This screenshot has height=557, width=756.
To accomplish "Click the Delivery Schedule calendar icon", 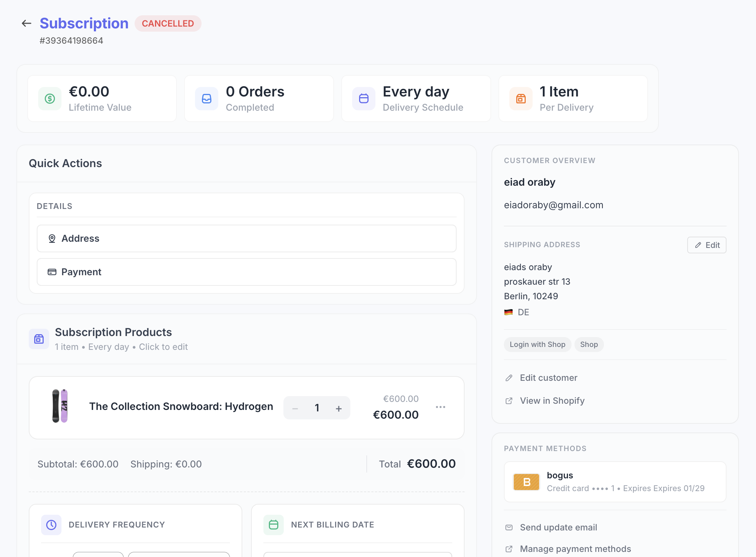I will (x=364, y=99).
